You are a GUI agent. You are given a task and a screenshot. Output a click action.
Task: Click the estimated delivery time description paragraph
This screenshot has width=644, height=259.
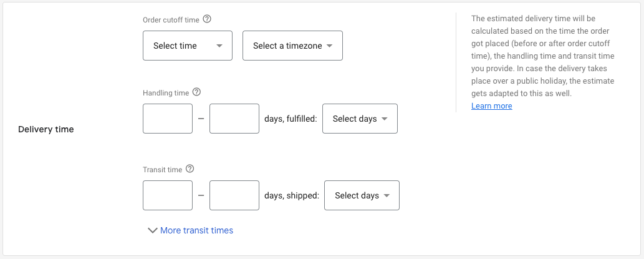(x=542, y=56)
